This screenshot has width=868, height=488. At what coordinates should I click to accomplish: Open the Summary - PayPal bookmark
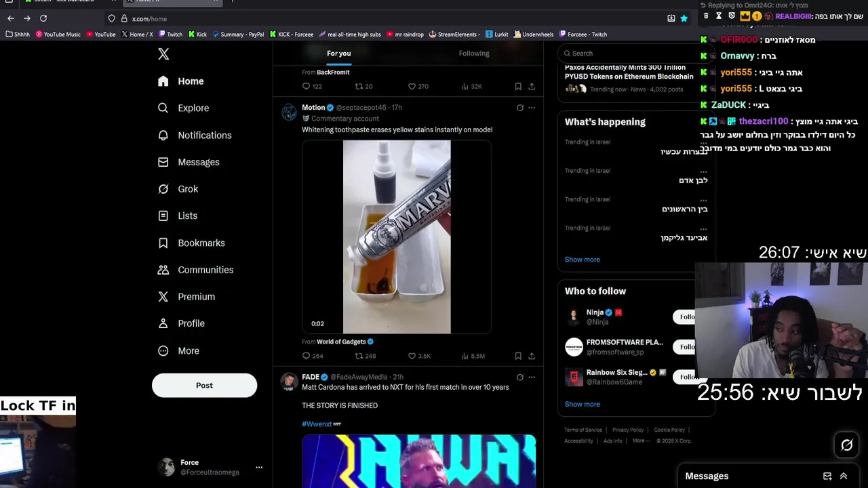tap(238, 35)
